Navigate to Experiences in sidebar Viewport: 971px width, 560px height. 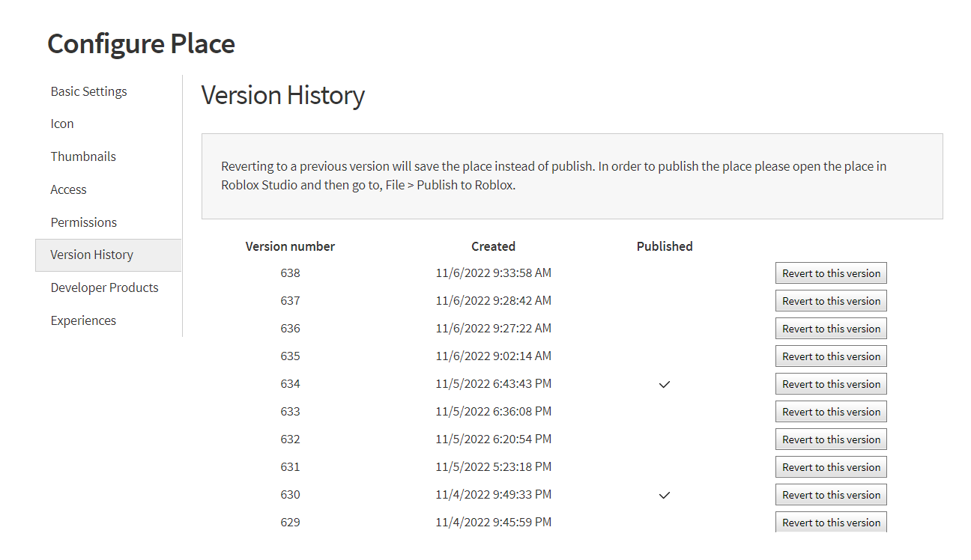coord(83,320)
